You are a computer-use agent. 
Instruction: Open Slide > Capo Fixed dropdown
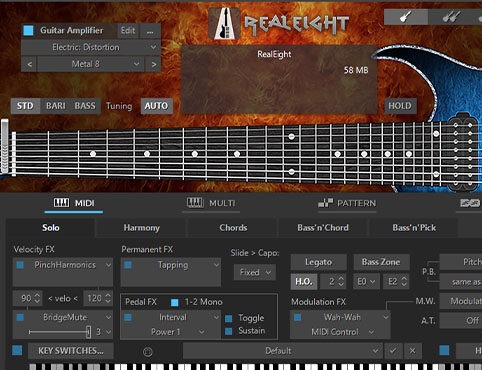coord(255,273)
